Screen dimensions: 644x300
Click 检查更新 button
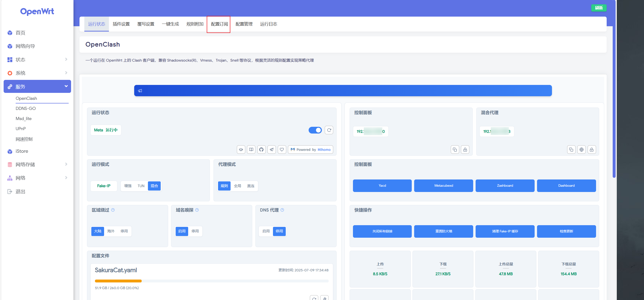click(x=566, y=231)
